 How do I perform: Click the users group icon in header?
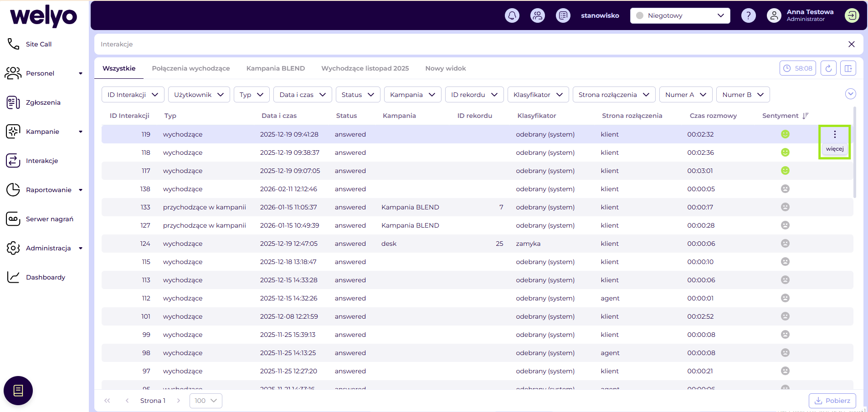coord(538,15)
